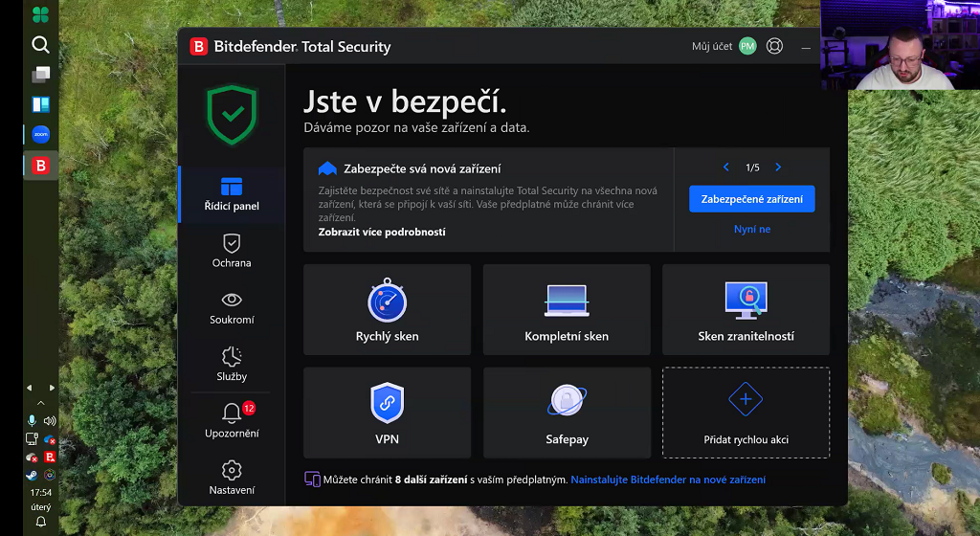Click the house icon beside Zabezpečte svá nová zařízení
This screenshot has width=980, height=536.
click(x=327, y=168)
